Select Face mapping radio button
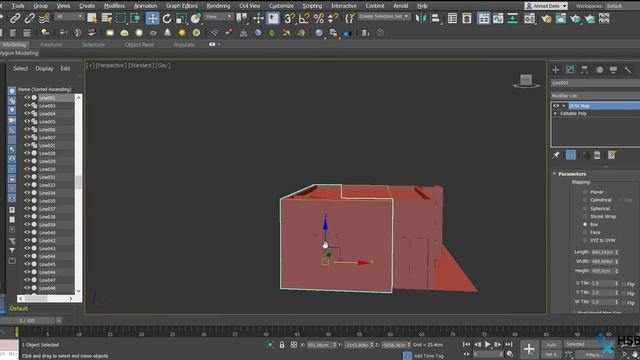Viewport: 640px width, 360px height. 585,232
